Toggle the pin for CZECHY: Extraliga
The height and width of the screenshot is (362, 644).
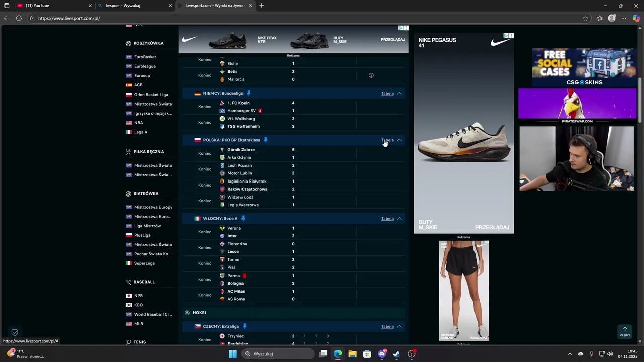tap(245, 326)
